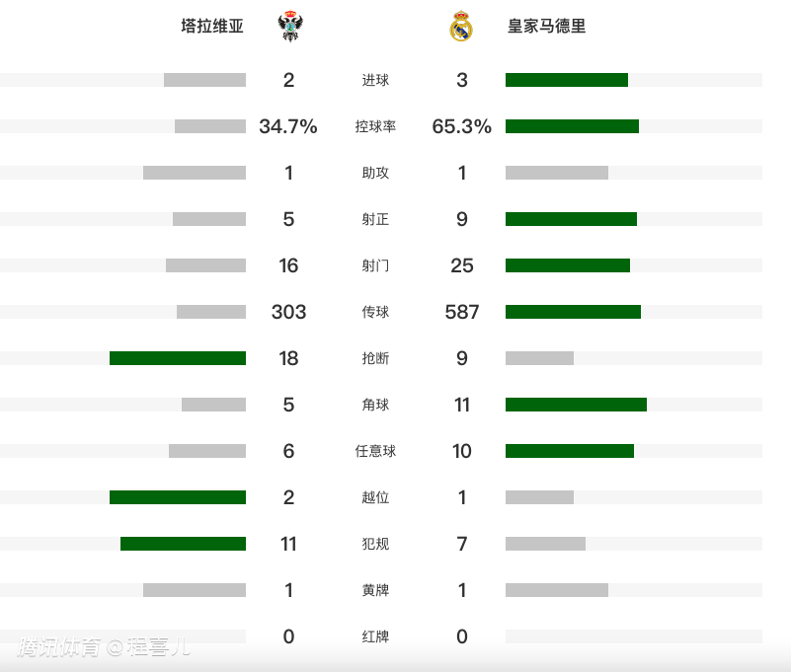
Task: Click the 角球 stat label
Action: (x=375, y=405)
